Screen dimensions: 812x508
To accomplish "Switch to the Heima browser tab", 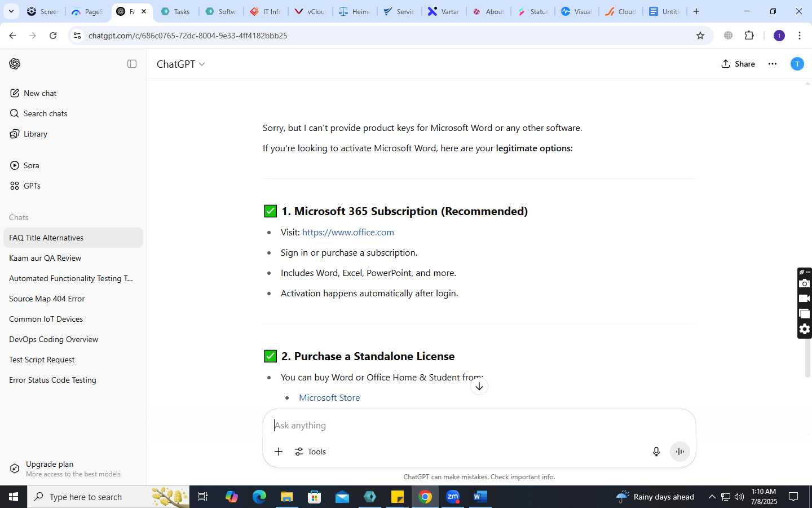I will (354, 11).
